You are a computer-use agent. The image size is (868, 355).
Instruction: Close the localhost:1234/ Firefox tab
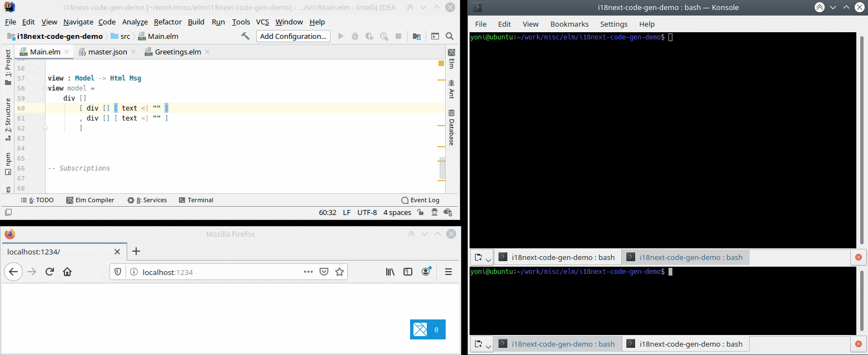click(117, 252)
